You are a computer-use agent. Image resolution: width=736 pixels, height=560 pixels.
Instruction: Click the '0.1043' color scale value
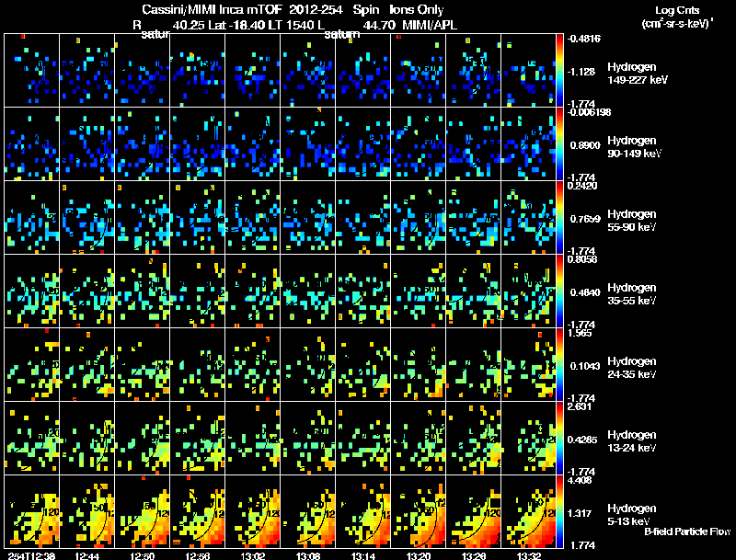click(x=585, y=366)
